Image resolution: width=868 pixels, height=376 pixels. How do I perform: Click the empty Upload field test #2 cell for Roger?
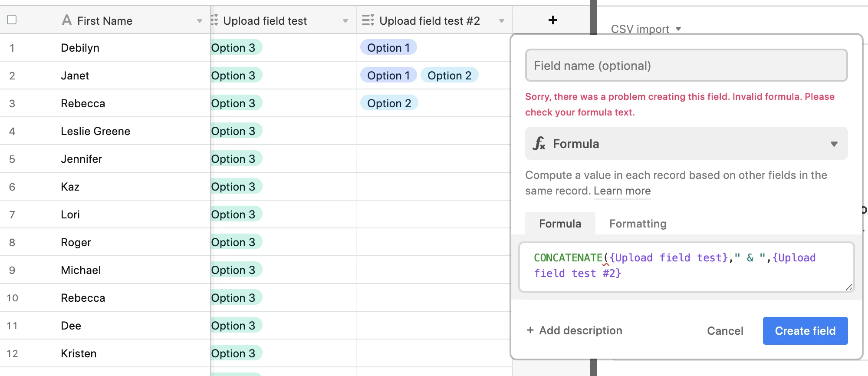[434, 242]
